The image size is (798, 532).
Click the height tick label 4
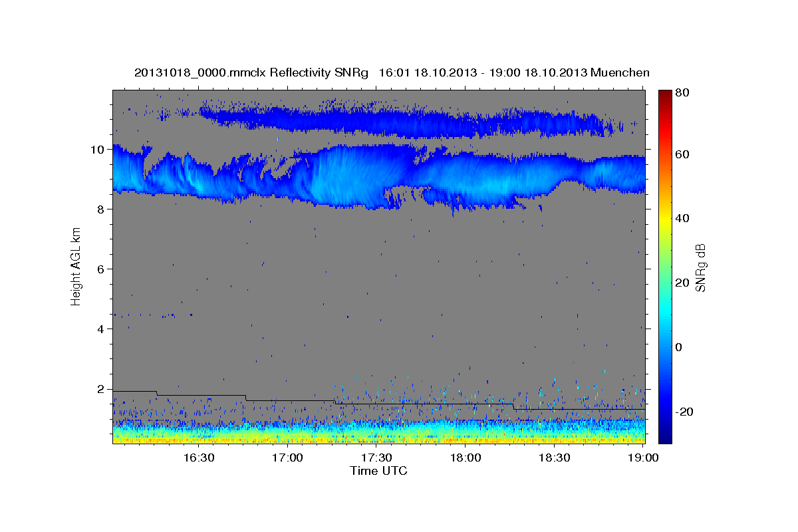[102, 329]
